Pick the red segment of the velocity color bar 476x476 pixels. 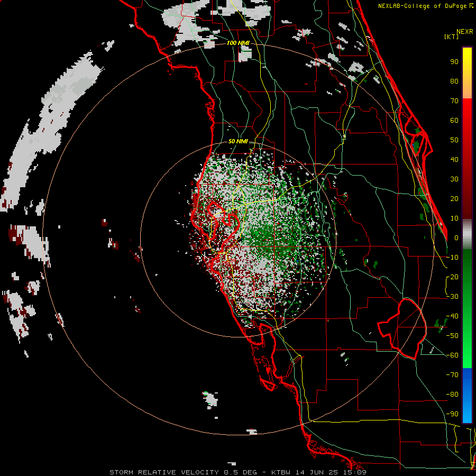click(x=467, y=159)
